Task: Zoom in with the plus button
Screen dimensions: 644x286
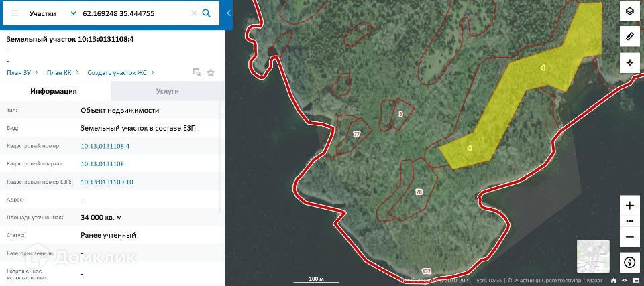Action: [x=629, y=206]
